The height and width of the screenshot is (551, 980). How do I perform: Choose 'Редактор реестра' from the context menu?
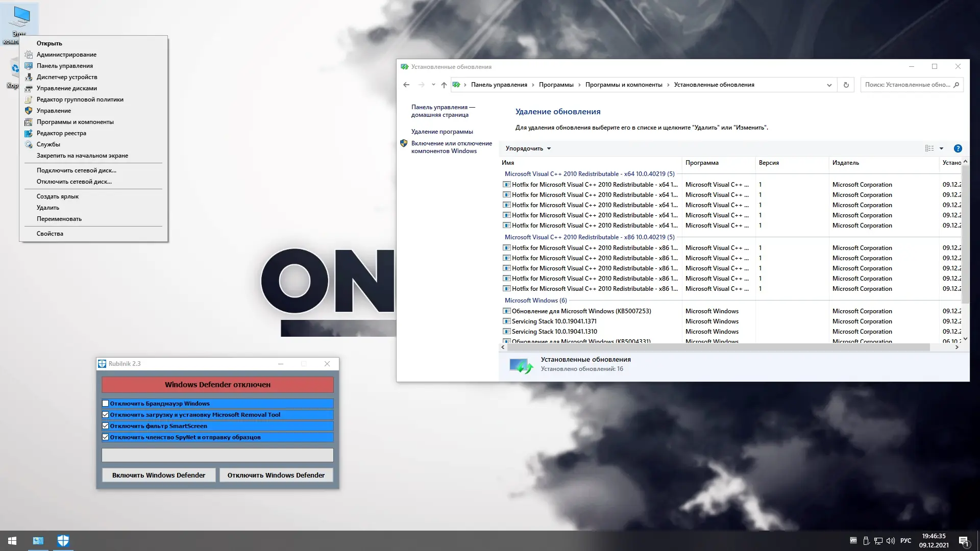click(61, 133)
